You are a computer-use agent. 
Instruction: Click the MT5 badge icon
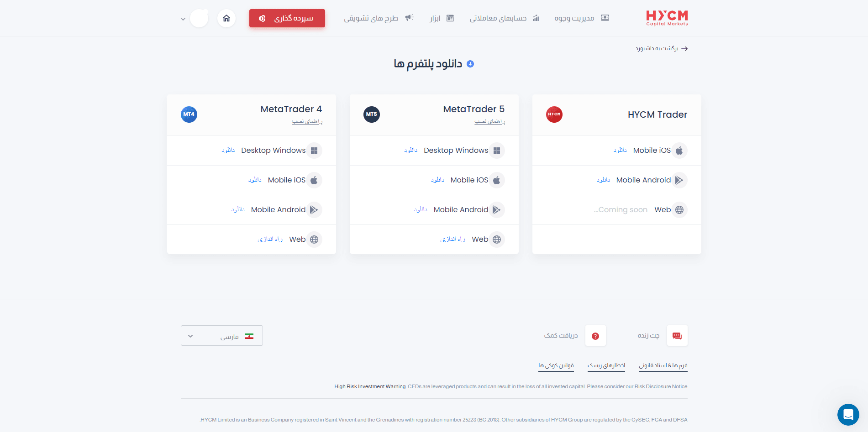[x=372, y=114]
